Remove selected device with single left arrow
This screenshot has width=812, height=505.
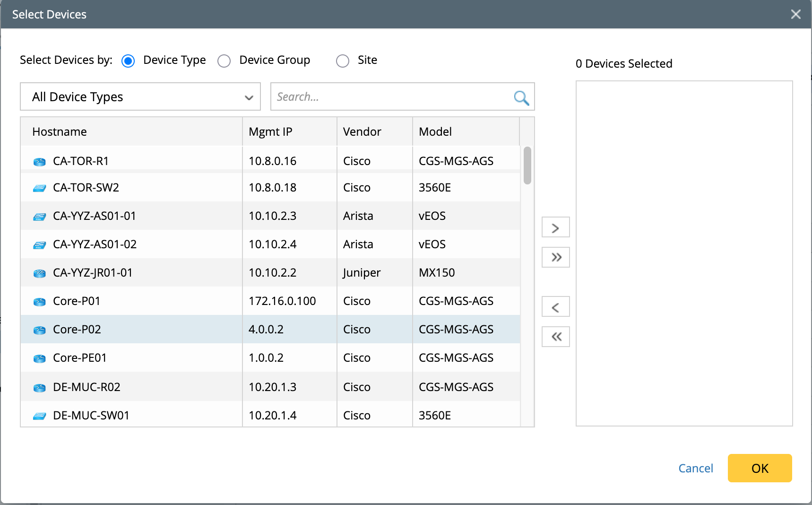click(555, 307)
